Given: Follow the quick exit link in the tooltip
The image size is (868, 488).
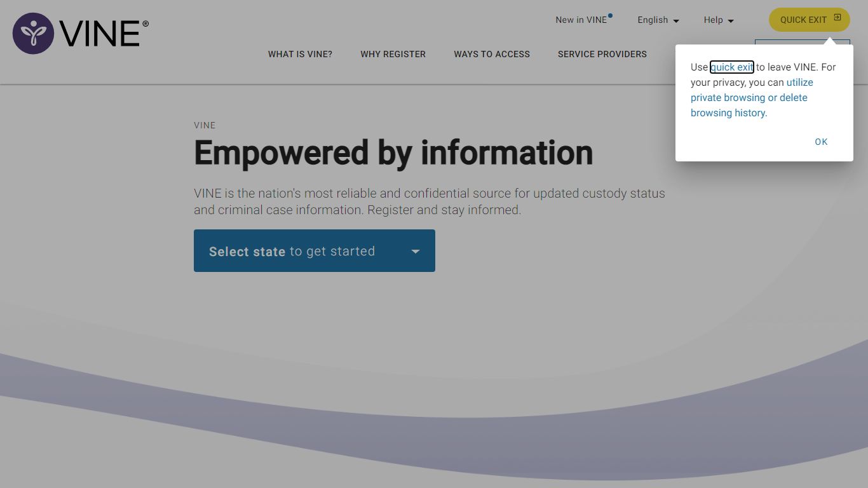Looking at the screenshot, I should click(731, 67).
